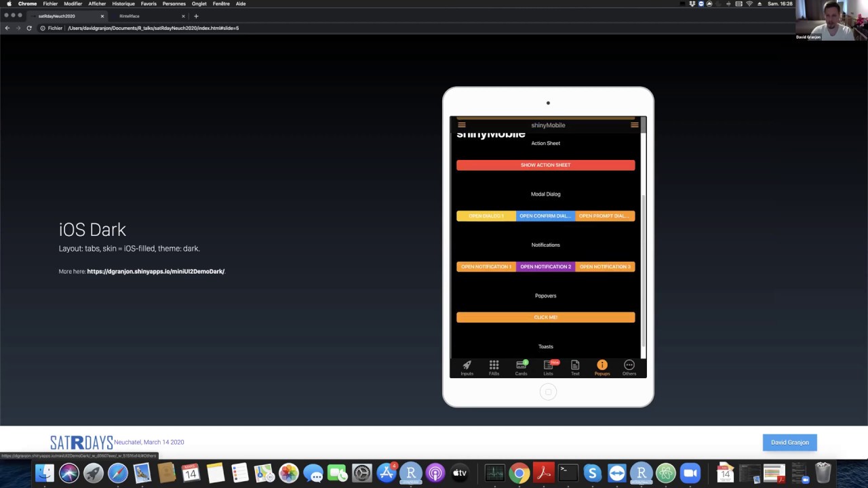Switch to the Text tab document icon
Viewport: 868px width, 488px height.
pyautogui.click(x=575, y=365)
